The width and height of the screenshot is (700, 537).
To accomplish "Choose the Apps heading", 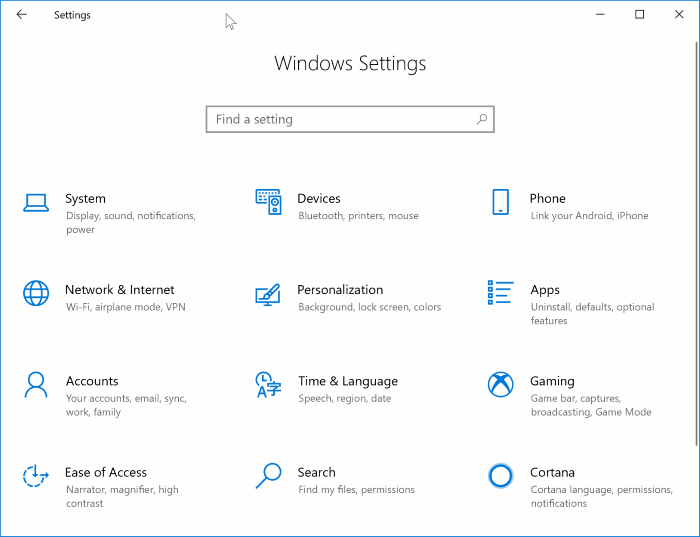I will pos(545,290).
